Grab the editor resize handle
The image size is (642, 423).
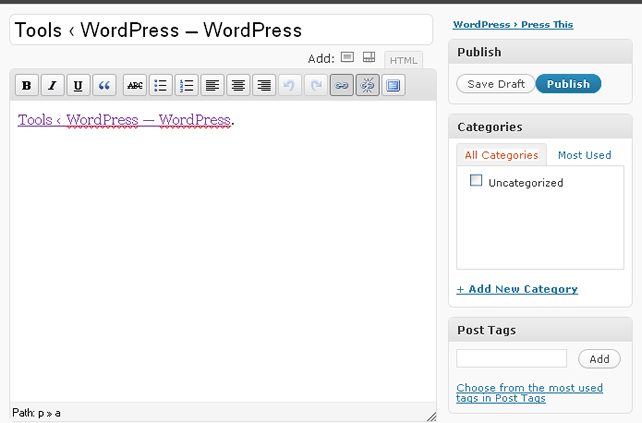pyautogui.click(x=431, y=416)
